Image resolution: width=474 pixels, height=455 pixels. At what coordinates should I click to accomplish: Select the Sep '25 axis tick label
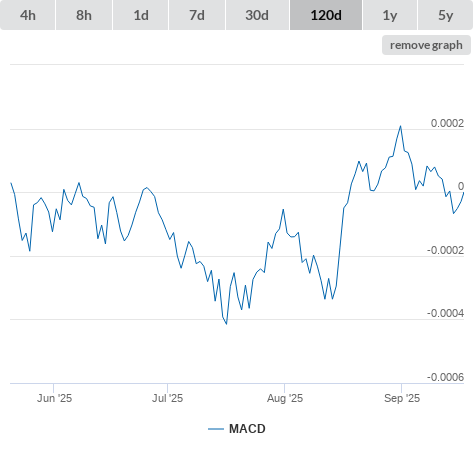[402, 398]
